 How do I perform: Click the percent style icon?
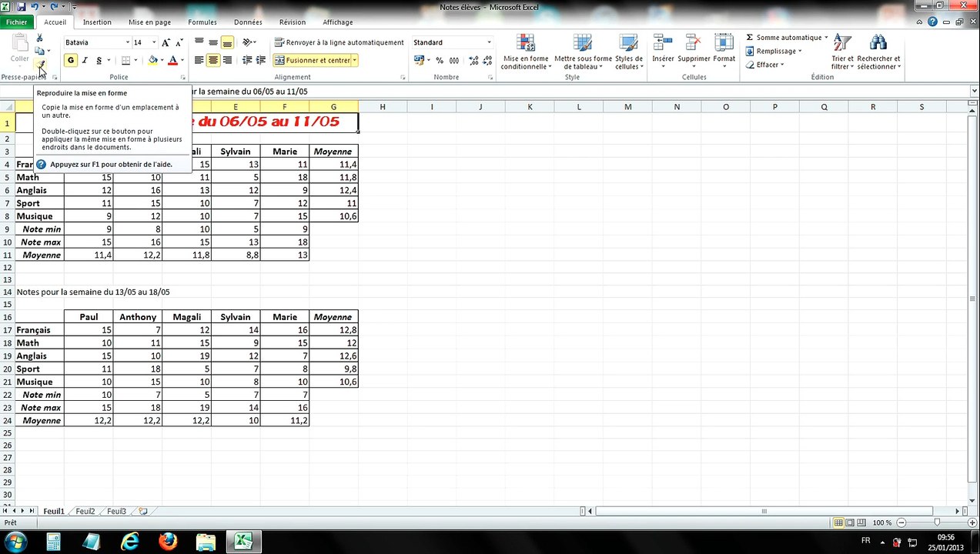(x=440, y=60)
